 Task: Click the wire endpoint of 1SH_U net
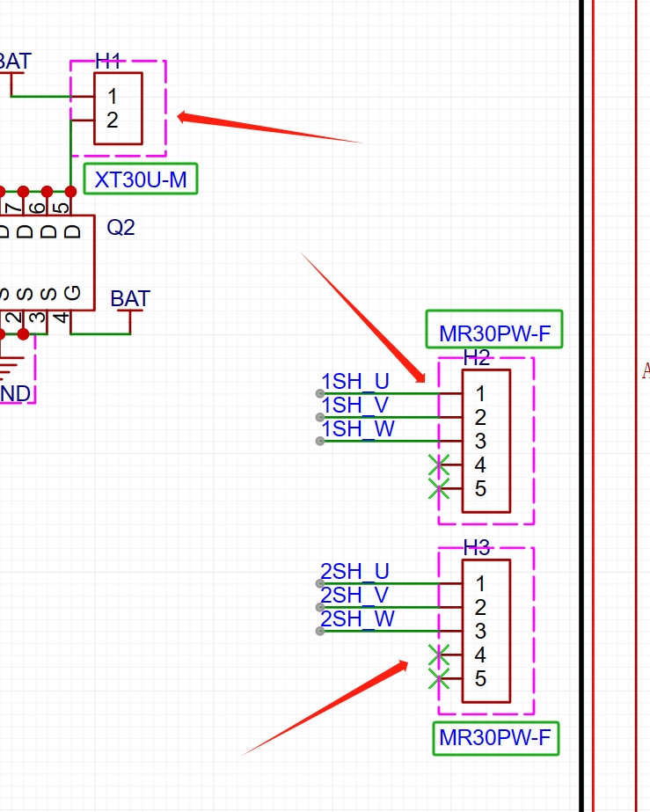pos(320,393)
